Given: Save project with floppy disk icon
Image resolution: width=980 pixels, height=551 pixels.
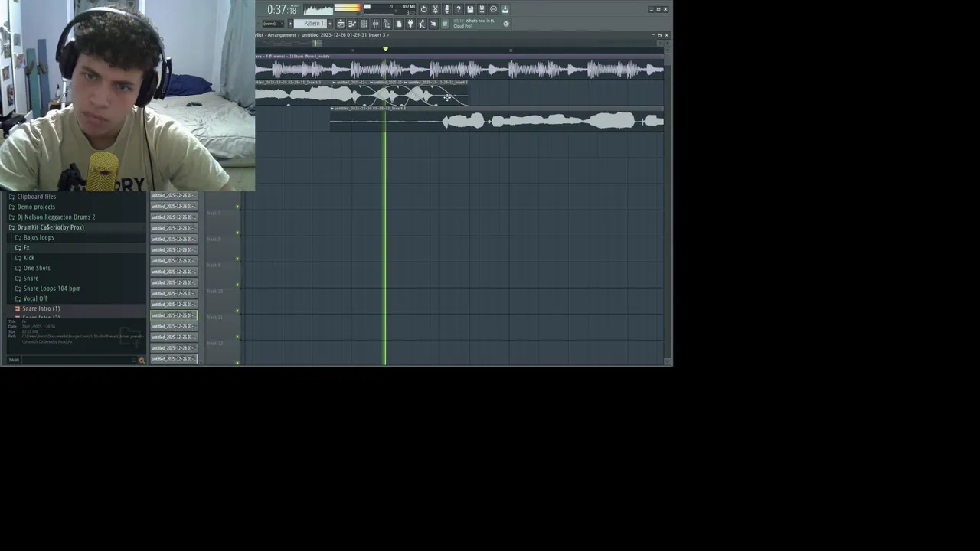Looking at the screenshot, I should tap(470, 9).
